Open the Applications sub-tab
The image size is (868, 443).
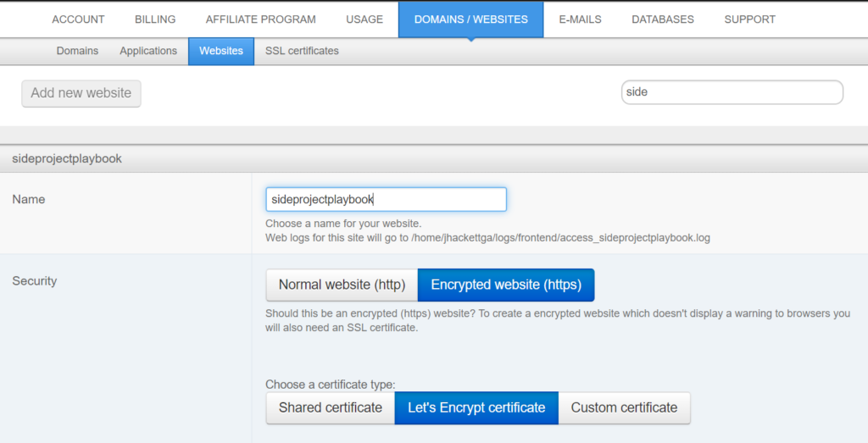tap(148, 51)
